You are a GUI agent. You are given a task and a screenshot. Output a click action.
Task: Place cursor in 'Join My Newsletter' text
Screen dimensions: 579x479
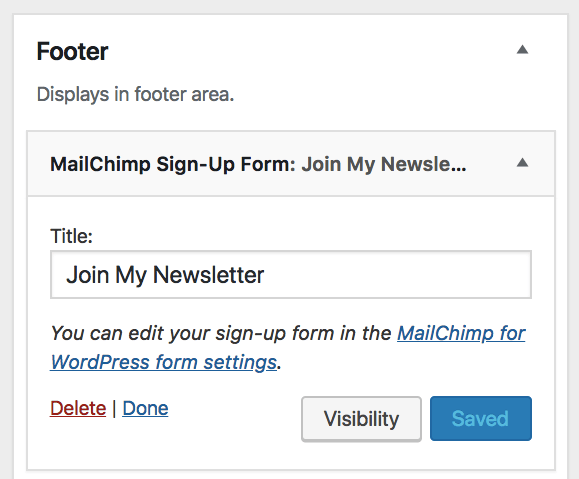[x=165, y=275]
